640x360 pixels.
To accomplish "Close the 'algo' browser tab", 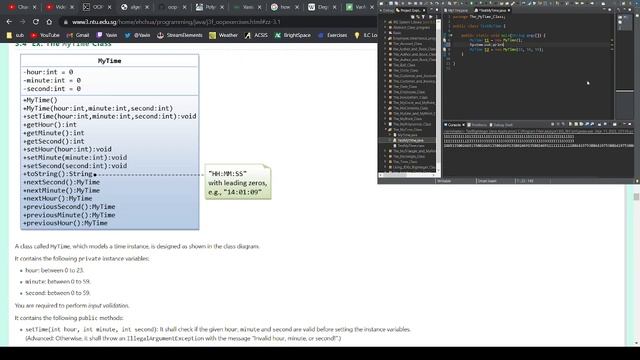I will (147, 7).
